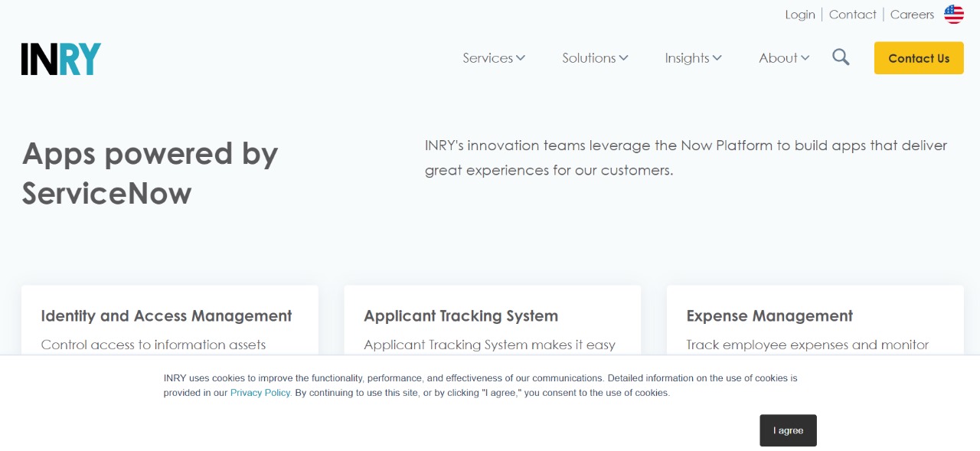Image resolution: width=980 pixels, height=451 pixels.
Task: Open the About navigation label
Action: coord(778,58)
